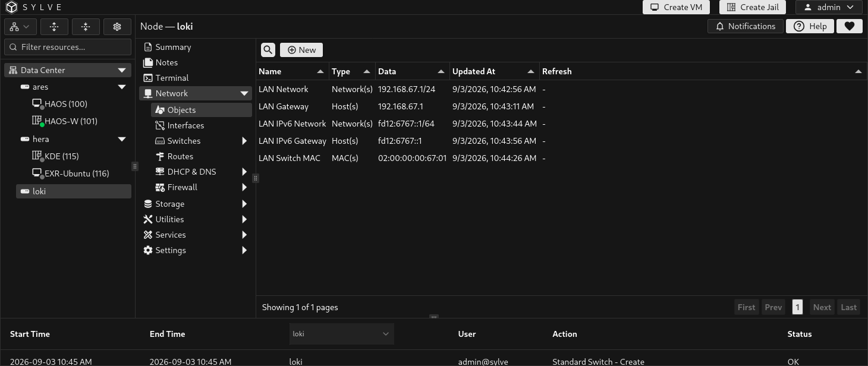
Task: Click the LAN IPv6 Gateway row
Action: point(561,141)
